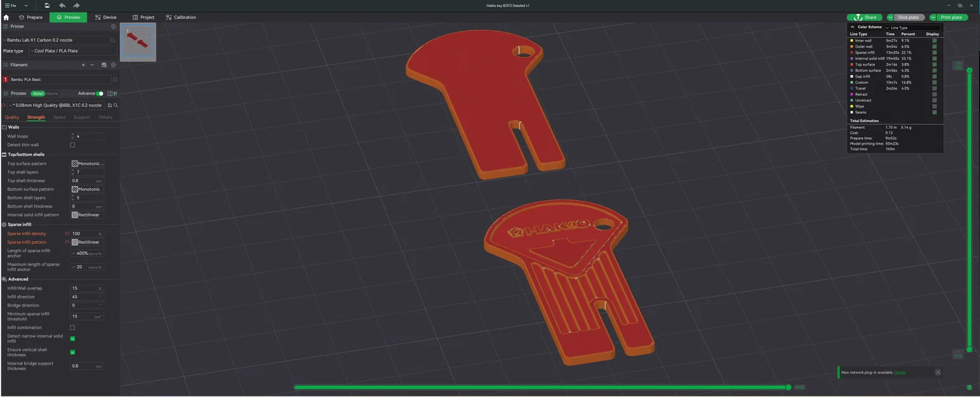Open Top surface pattern dropdown
Image resolution: width=980 pixels, height=397 pixels.
point(87,164)
